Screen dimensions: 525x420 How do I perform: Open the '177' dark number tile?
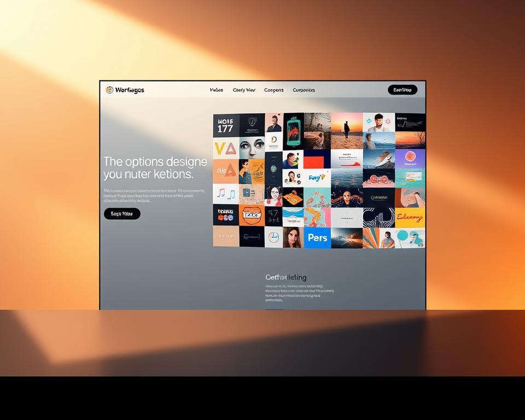(225, 125)
